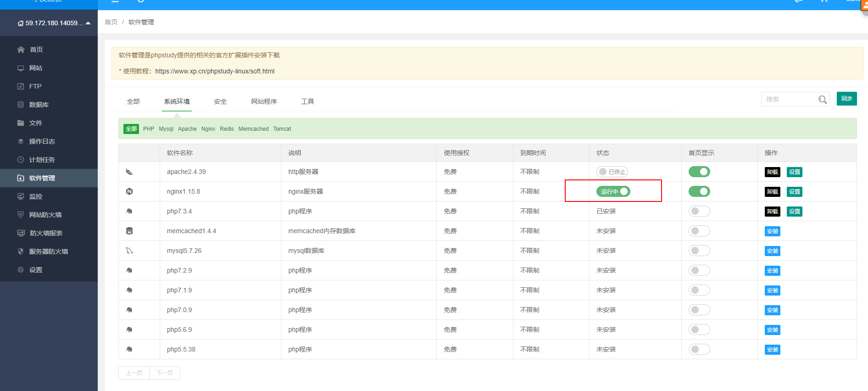Filter list by PHP
This screenshot has height=391, width=868.
149,129
